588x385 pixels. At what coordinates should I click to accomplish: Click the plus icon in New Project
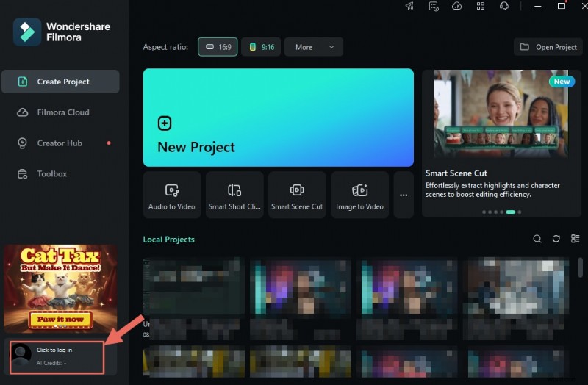165,123
